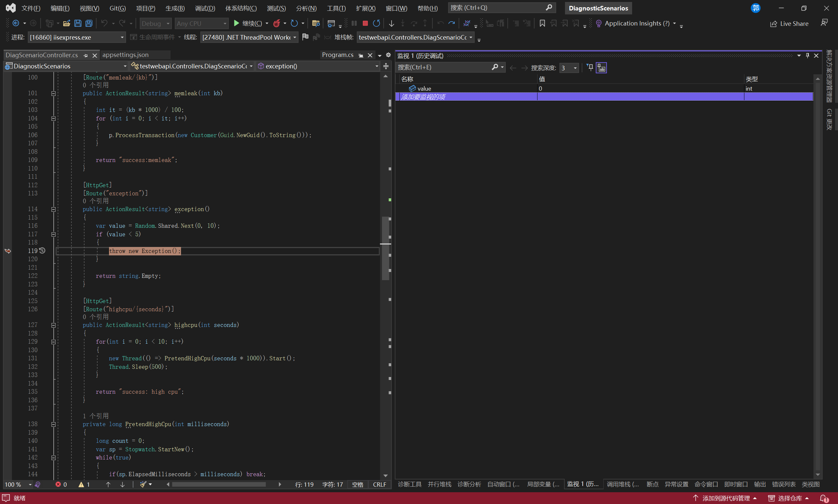Click the Restart debugging icon
Viewport: 838px width, 504px height.
[376, 24]
